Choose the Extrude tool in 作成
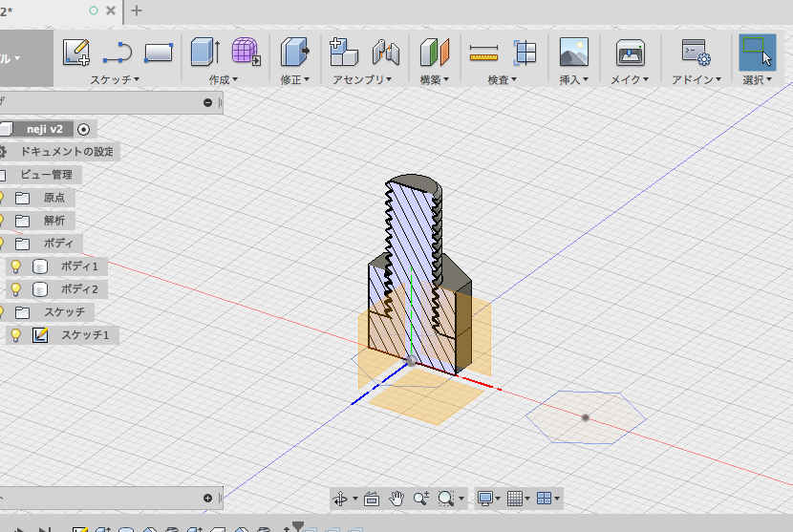Image resolution: width=793 pixels, height=532 pixels. (204, 52)
